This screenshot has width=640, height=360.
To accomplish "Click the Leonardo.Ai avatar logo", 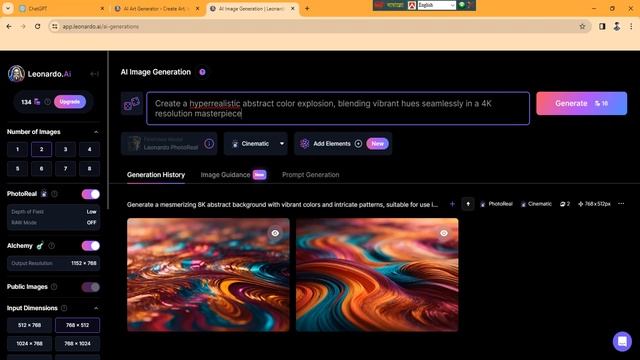I will 16,74.
